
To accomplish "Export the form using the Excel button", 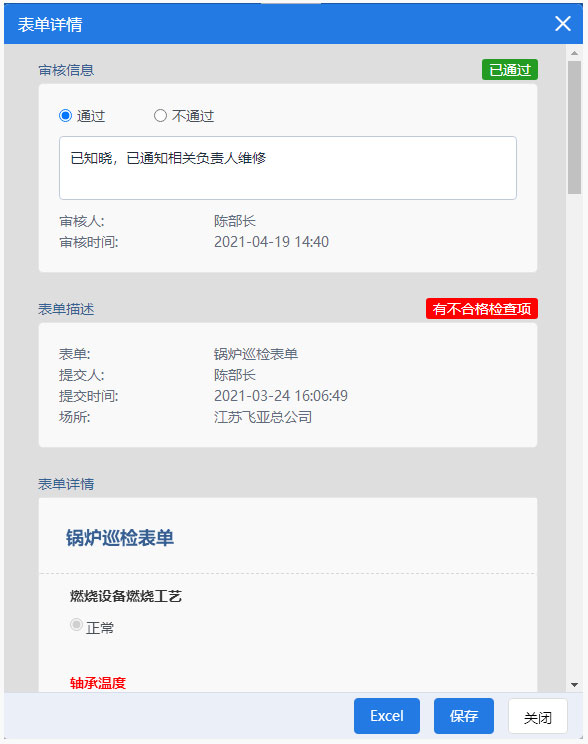I will pyautogui.click(x=387, y=716).
